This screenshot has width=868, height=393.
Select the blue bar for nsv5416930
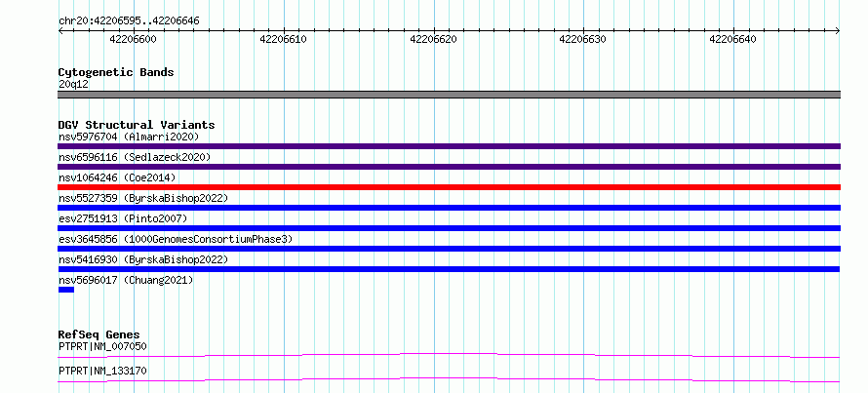click(449, 269)
